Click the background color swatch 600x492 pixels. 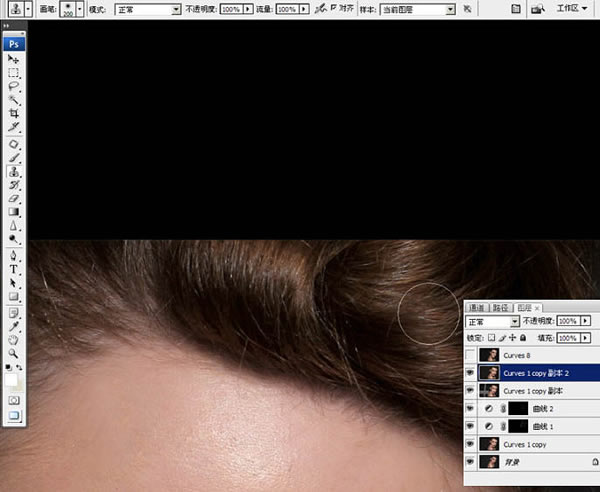(20, 386)
